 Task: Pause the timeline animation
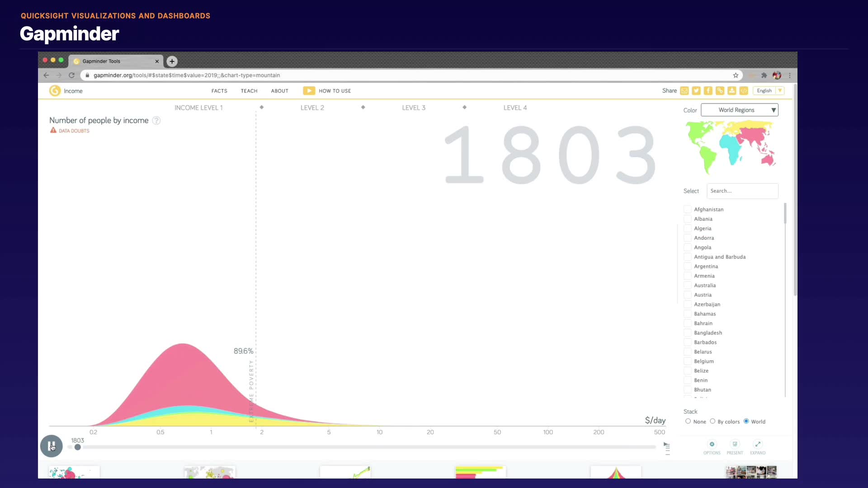pyautogui.click(x=52, y=446)
